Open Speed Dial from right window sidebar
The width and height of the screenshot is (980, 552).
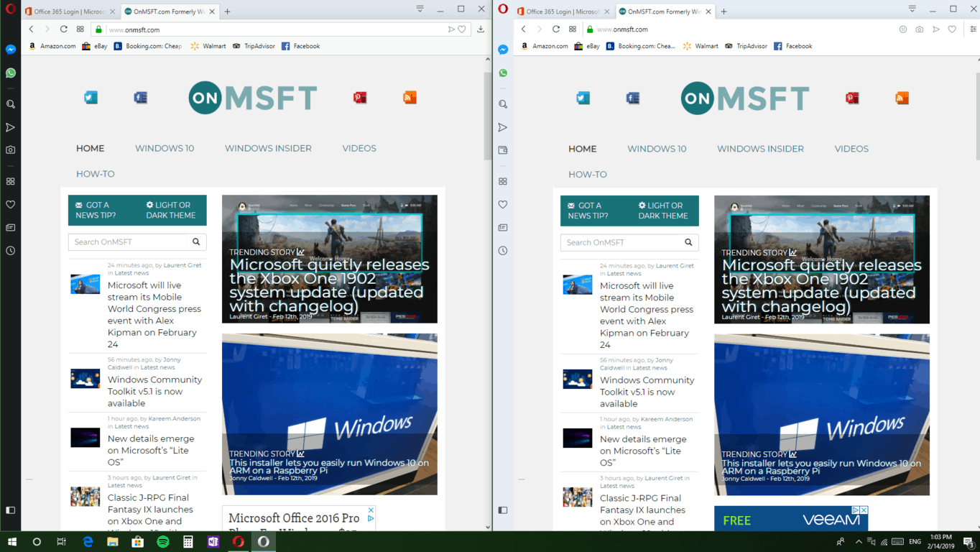(x=503, y=182)
